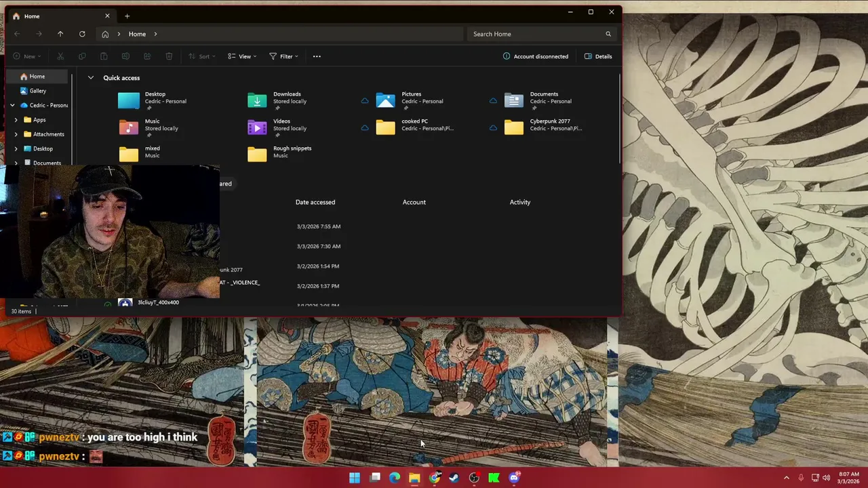This screenshot has height=488, width=868.
Task: Click the Rename icon in toolbar
Action: tap(125, 56)
